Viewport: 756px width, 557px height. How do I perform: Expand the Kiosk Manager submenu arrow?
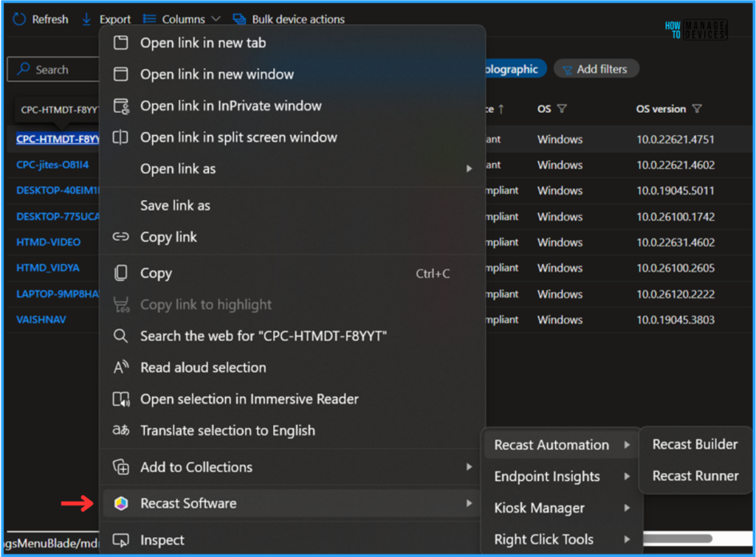click(627, 508)
